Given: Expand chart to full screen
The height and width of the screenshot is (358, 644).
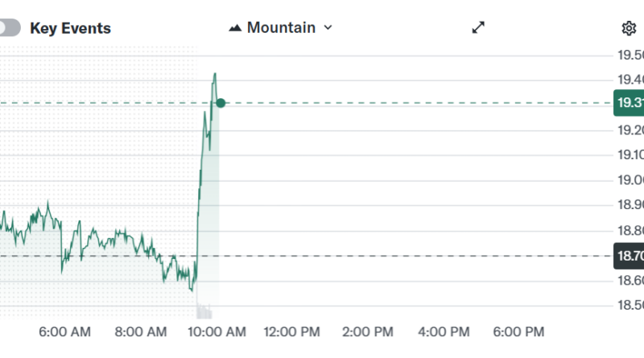Looking at the screenshot, I should pos(478,27).
